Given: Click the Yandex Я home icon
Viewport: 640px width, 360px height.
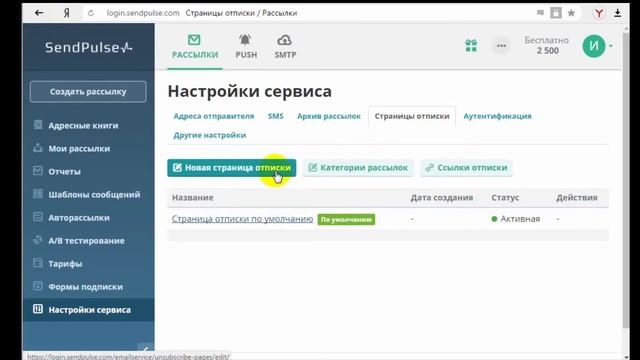Looking at the screenshot, I should click(67, 13).
